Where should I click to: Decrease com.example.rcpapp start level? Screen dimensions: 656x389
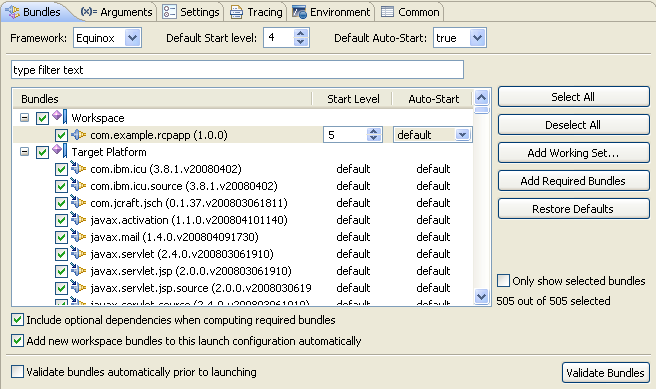pyautogui.click(x=374, y=138)
